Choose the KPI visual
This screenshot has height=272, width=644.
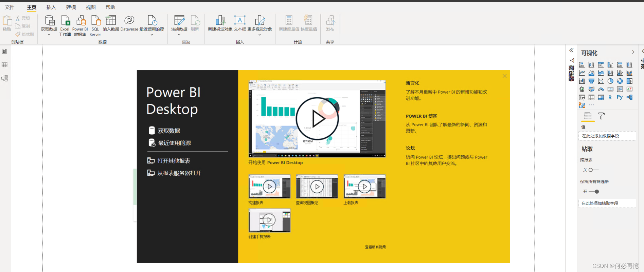pyautogui.click(x=629, y=89)
